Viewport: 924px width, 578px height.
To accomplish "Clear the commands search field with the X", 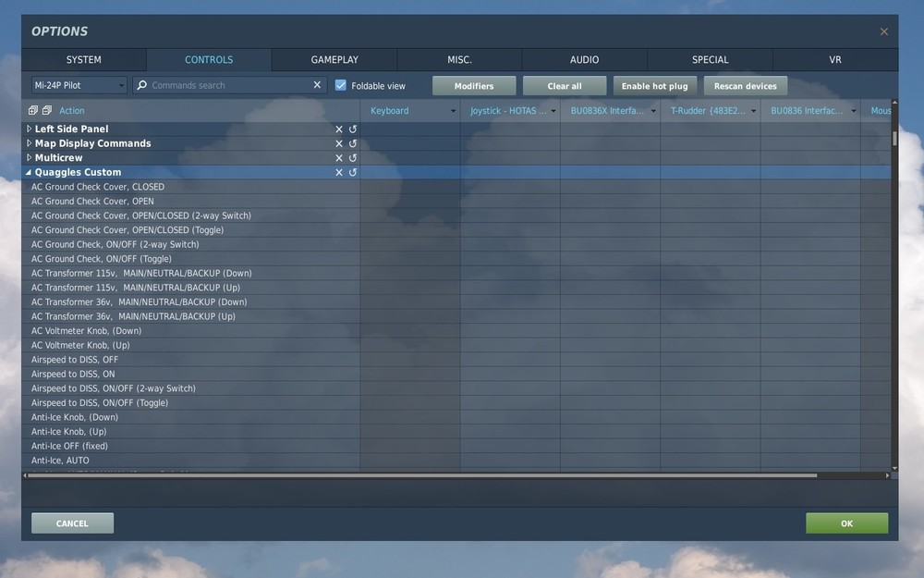I will tap(317, 85).
